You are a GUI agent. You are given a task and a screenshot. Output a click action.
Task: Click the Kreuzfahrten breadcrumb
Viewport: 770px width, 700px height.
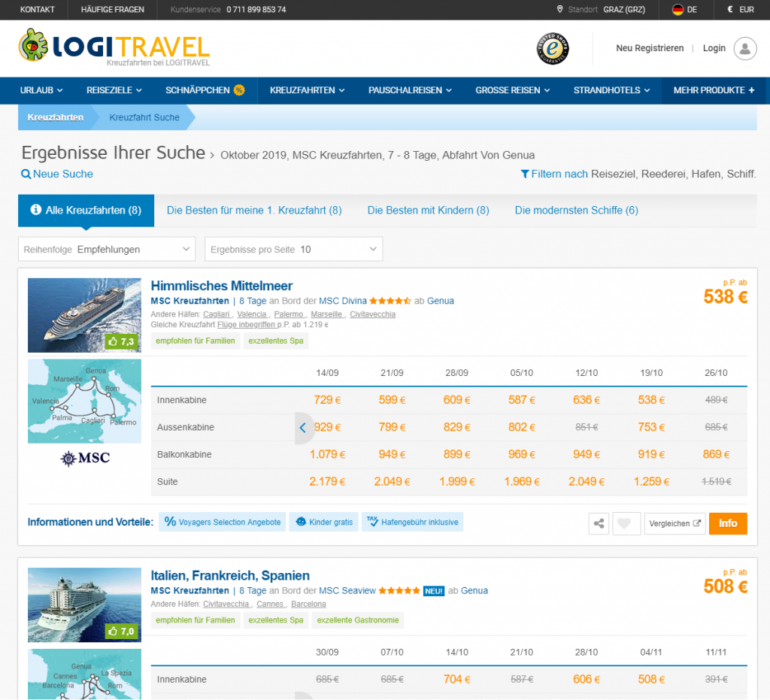coord(56,117)
